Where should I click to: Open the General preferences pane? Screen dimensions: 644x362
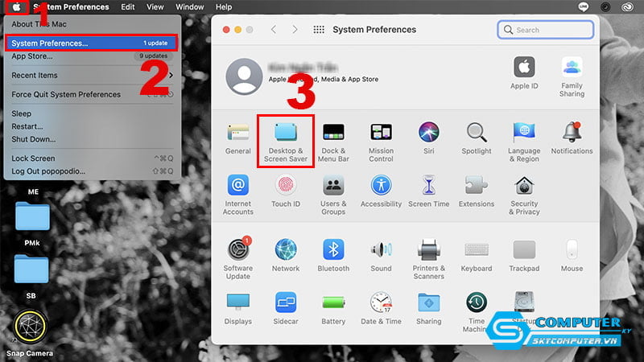coord(237,138)
